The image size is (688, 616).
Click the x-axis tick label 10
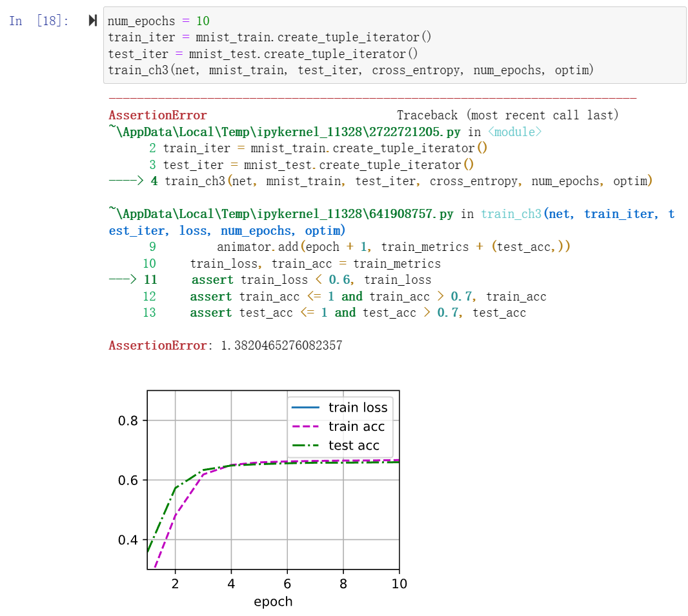(x=400, y=584)
